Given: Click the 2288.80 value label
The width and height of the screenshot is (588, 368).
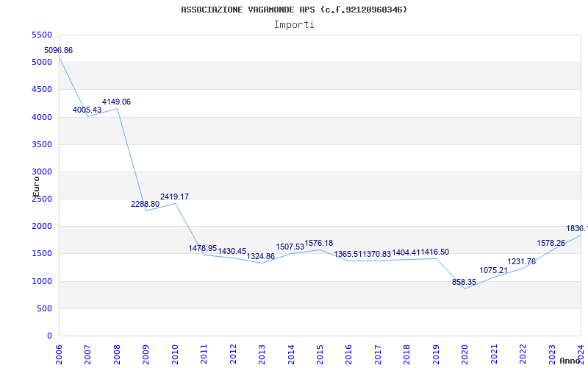Looking at the screenshot, I should point(145,205).
